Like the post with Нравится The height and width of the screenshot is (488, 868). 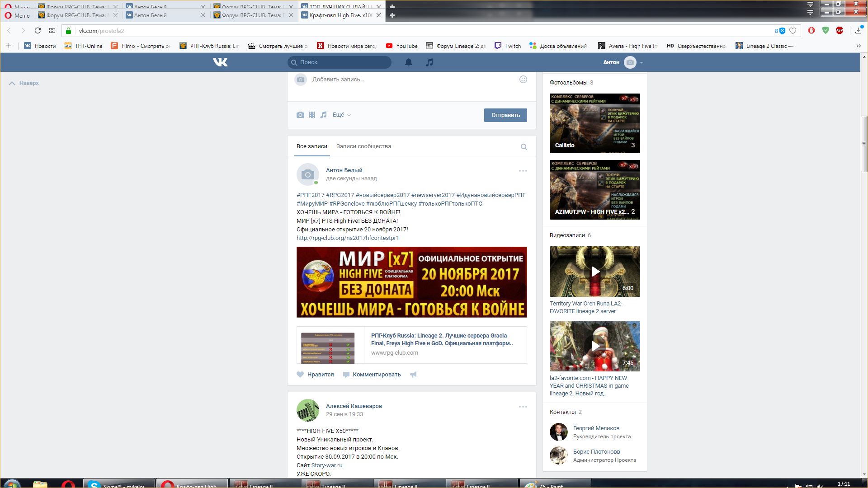(x=316, y=375)
